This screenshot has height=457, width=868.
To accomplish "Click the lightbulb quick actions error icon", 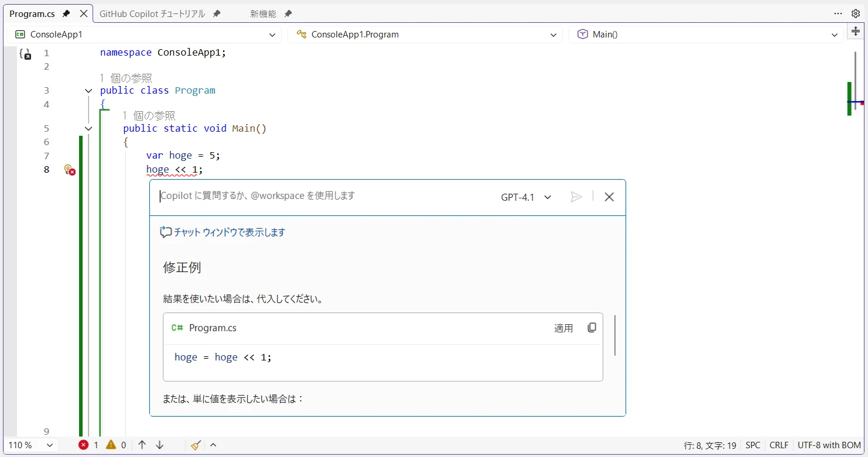I will [69, 170].
